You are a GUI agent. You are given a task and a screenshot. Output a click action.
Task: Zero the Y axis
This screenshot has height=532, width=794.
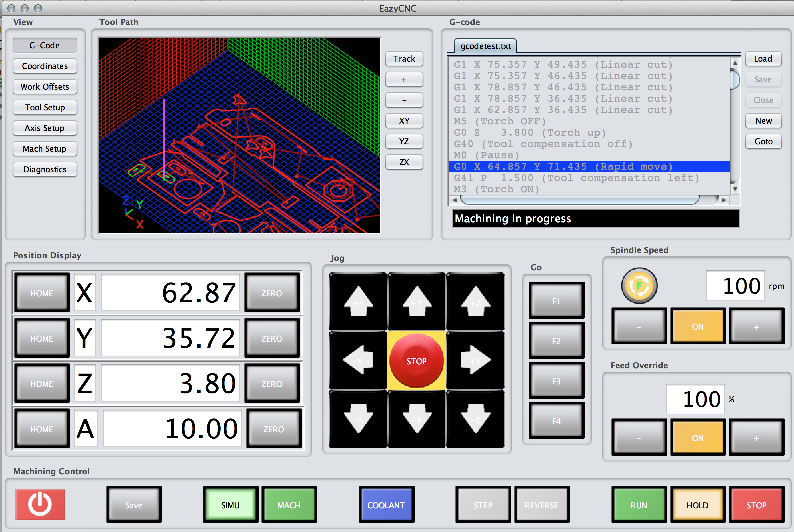(x=272, y=338)
